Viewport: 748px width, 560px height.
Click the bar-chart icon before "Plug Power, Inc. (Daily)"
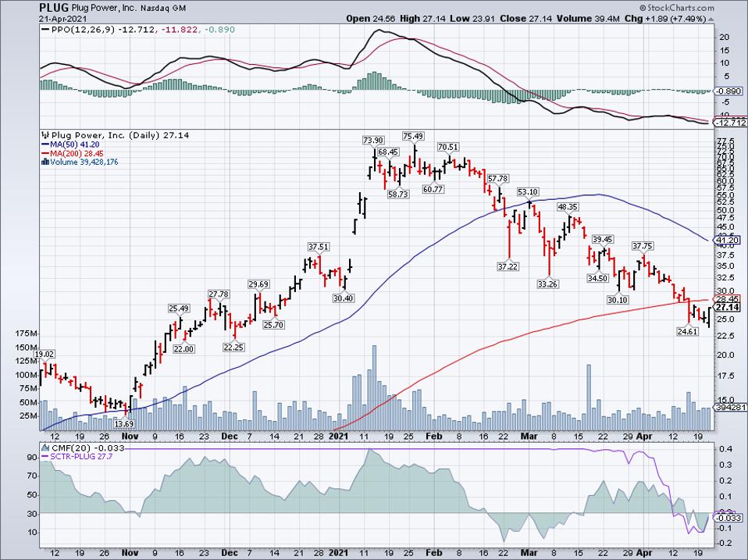click(x=45, y=135)
